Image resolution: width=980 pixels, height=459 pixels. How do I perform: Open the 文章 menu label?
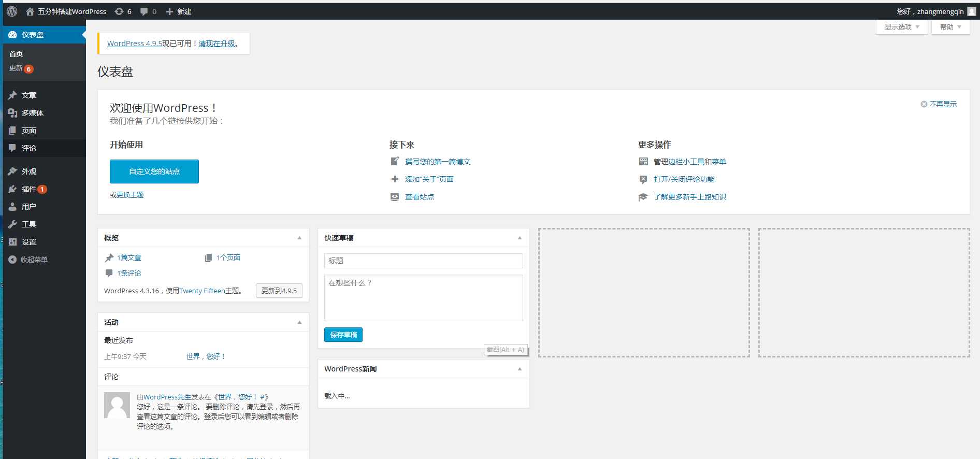[x=29, y=95]
